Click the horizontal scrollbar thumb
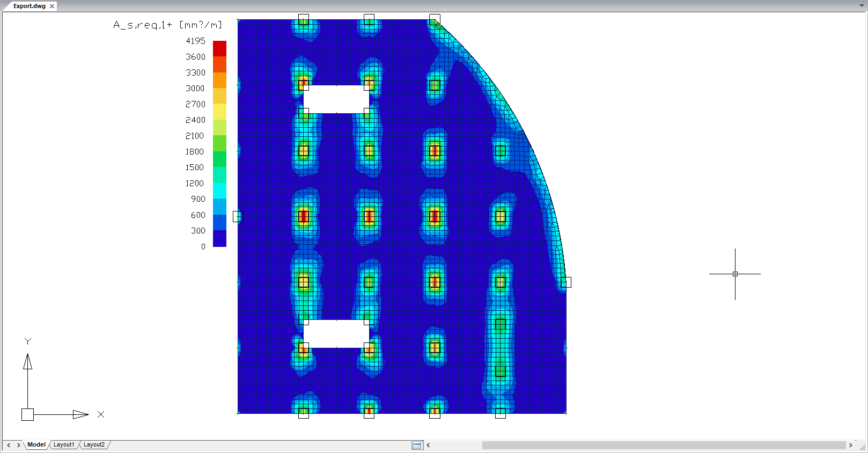This screenshot has height=453, width=868. pos(664,445)
